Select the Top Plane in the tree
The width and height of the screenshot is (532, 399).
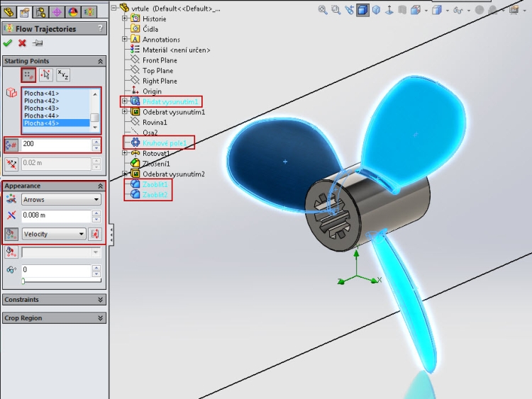(x=157, y=70)
